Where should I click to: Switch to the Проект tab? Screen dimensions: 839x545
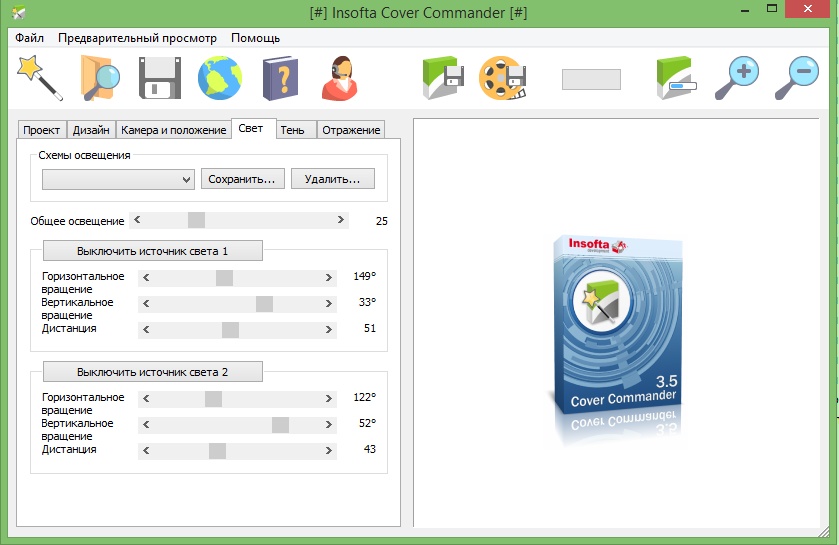(42, 130)
